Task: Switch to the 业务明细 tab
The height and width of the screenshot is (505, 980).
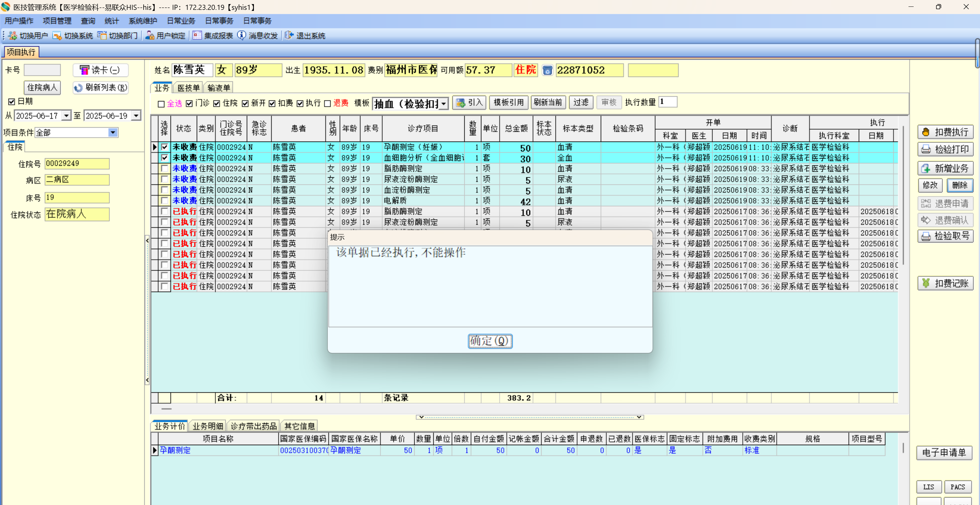Action: [x=208, y=426]
